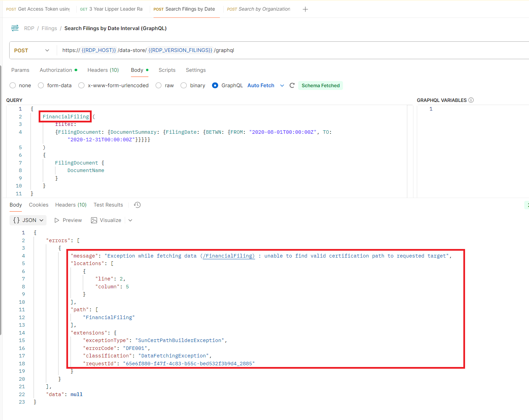This screenshot has width=529, height=420.
Task: Select the GraphQL body radio button
Action: pyautogui.click(x=215, y=86)
